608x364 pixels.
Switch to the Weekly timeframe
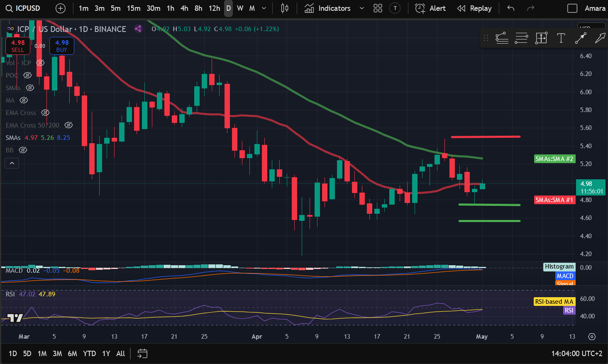[239, 8]
